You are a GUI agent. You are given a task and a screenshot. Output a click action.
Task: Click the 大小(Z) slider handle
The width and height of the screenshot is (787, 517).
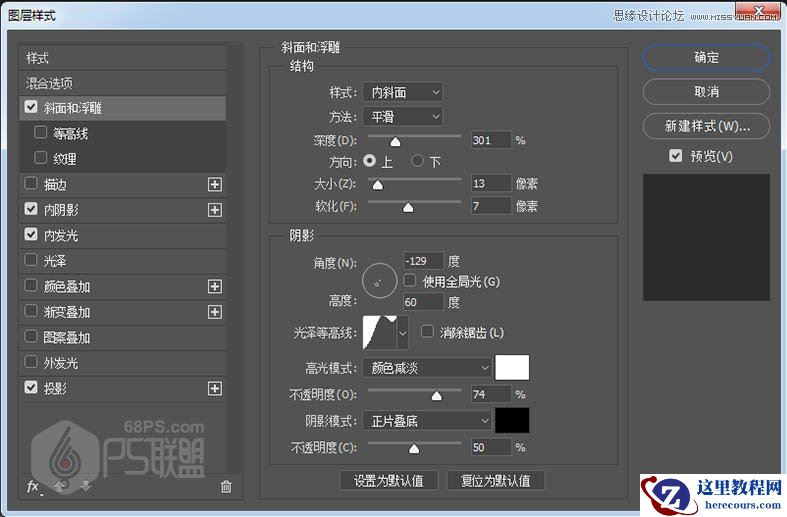[x=377, y=185]
